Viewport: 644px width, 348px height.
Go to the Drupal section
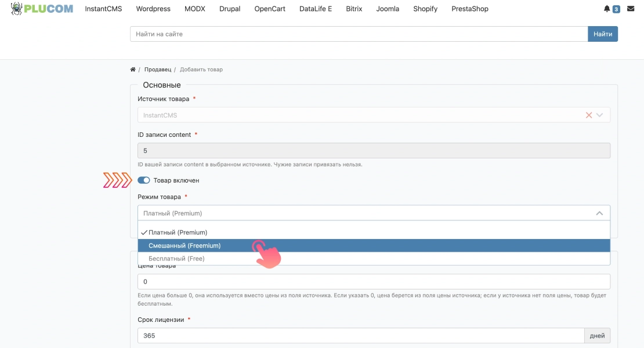pos(230,9)
